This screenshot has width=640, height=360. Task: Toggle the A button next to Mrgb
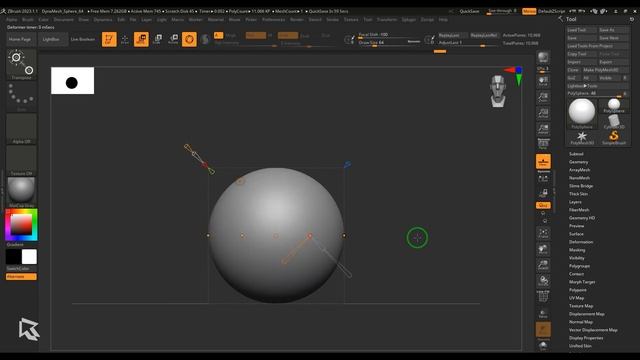click(x=218, y=36)
